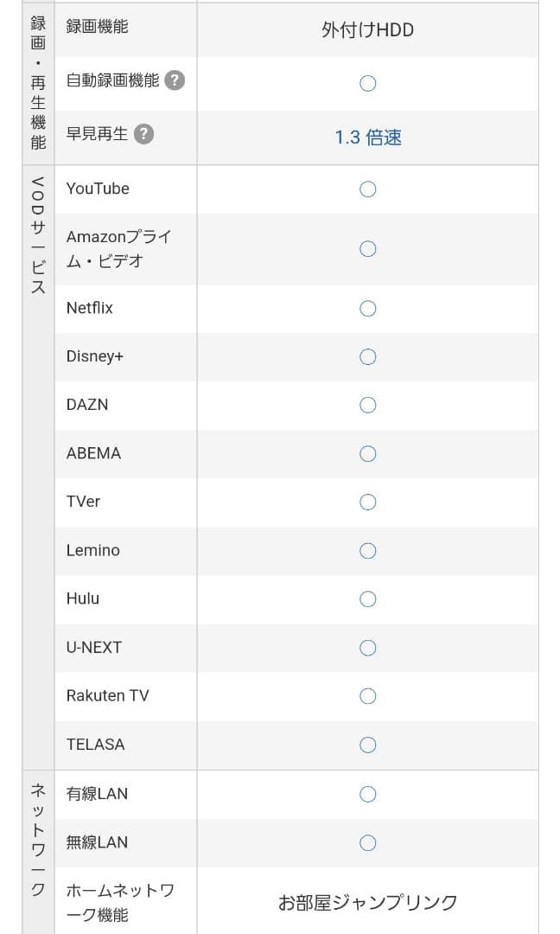The image size is (560, 934).
Task: Click the お部屋ジャンプリンク text
Action: tap(367, 903)
